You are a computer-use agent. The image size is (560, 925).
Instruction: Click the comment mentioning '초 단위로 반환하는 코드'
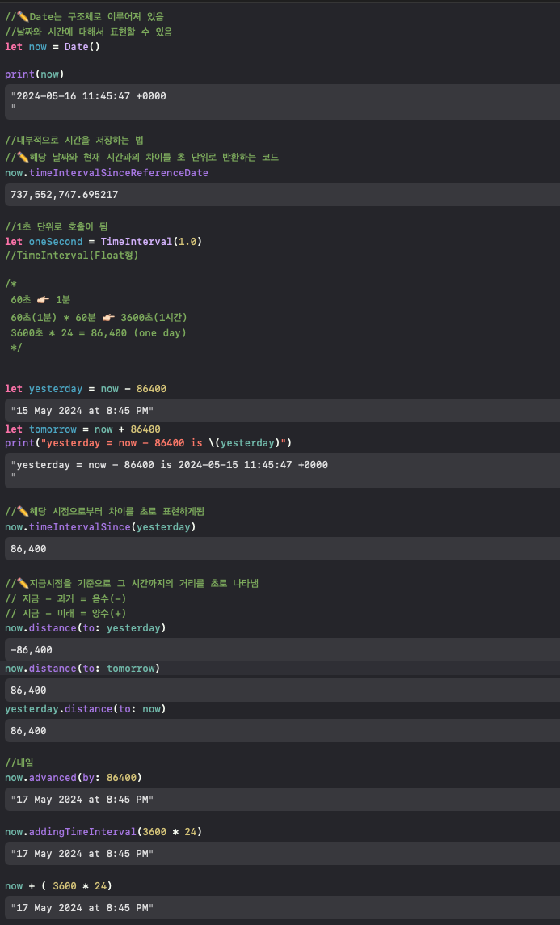[141, 157]
